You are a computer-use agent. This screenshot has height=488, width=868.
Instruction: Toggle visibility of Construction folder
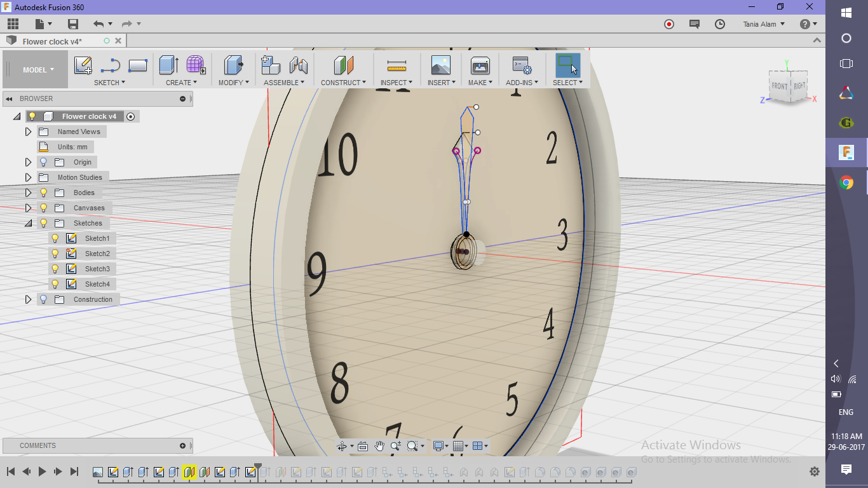point(44,299)
